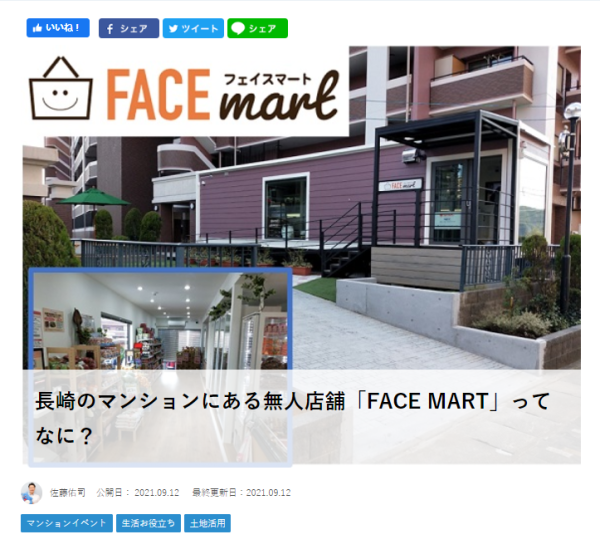Click the Facebook いいね! like button

(x=58, y=28)
